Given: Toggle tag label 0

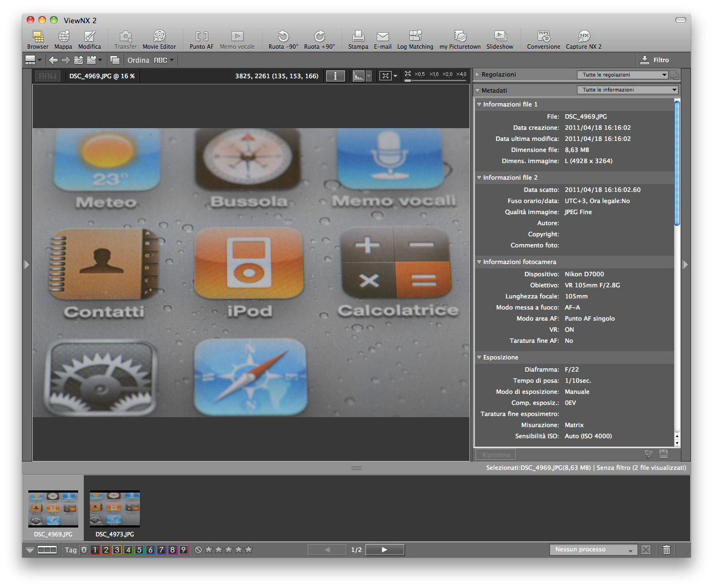Looking at the screenshot, I should tap(84, 550).
